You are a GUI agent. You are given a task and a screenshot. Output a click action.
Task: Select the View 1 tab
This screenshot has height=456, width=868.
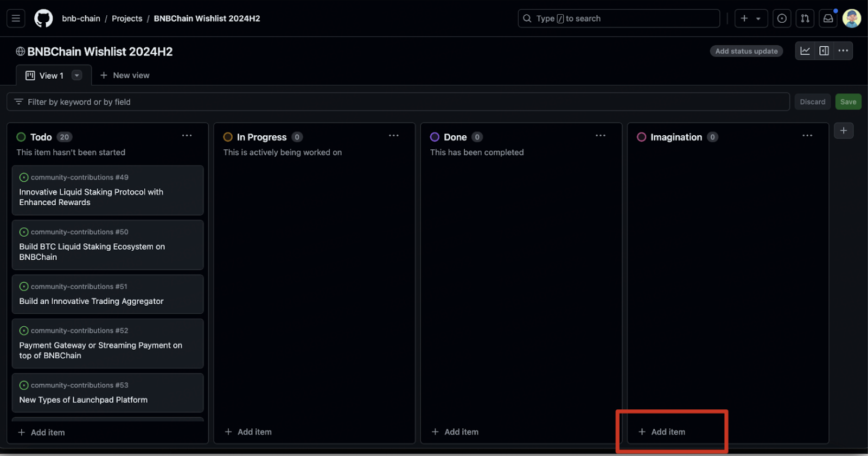tap(54, 75)
